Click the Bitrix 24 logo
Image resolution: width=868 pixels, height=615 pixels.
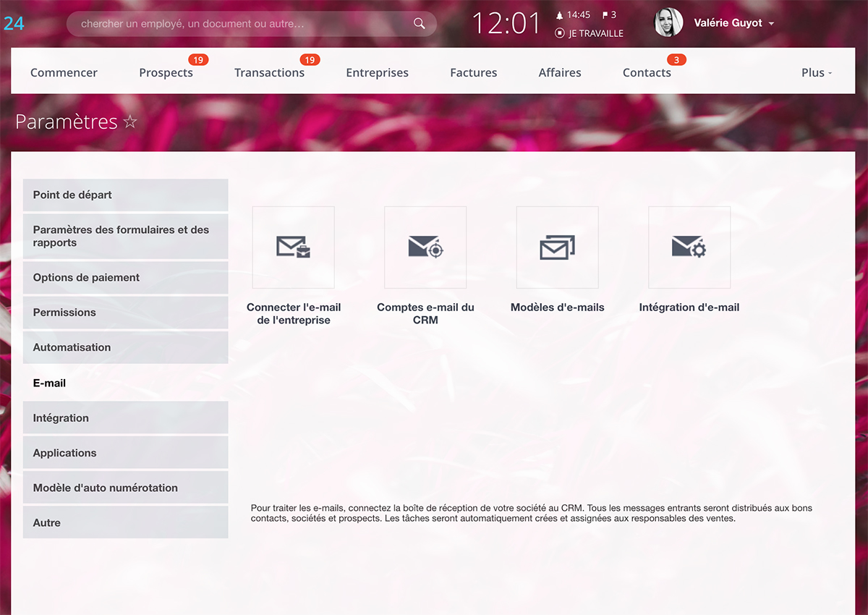(14, 23)
